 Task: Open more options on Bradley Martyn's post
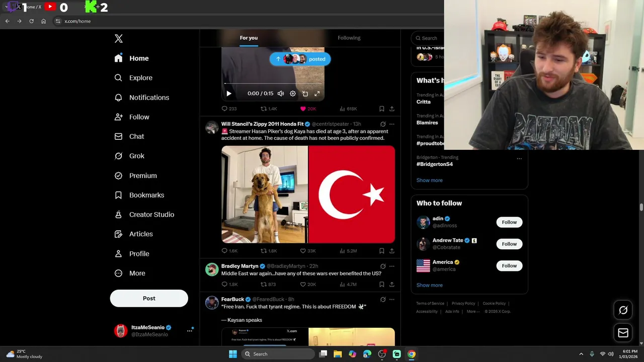pyautogui.click(x=392, y=266)
